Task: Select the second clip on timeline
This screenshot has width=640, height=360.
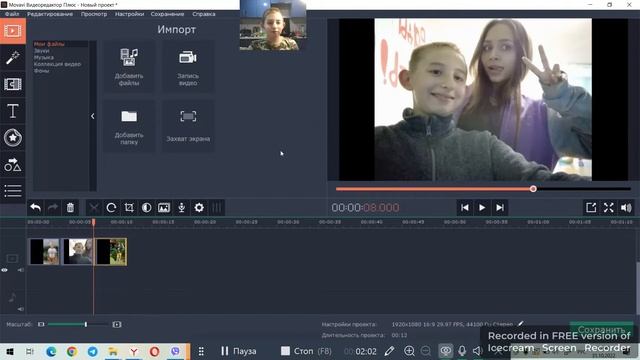Action: click(x=77, y=252)
